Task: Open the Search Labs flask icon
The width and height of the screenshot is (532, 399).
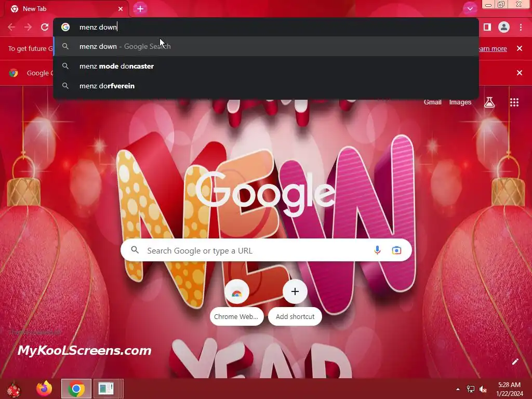Action: (489, 102)
